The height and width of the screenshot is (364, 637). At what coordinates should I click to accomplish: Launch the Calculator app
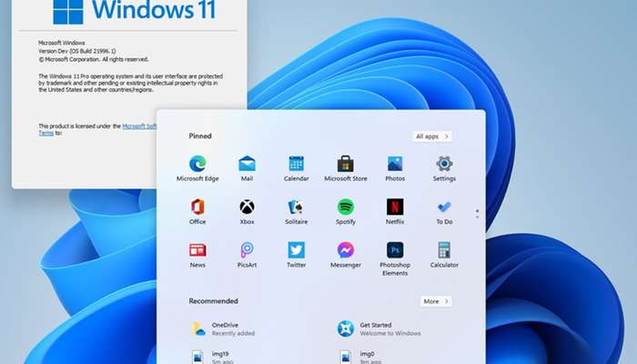(444, 255)
